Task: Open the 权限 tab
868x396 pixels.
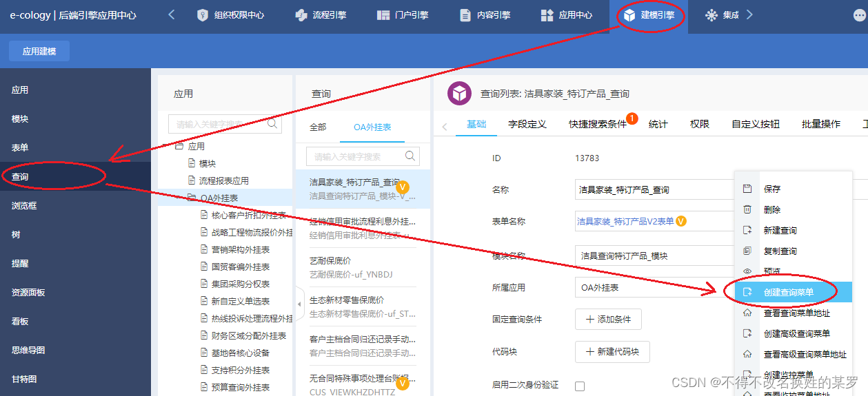Action: [x=700, y=124]
